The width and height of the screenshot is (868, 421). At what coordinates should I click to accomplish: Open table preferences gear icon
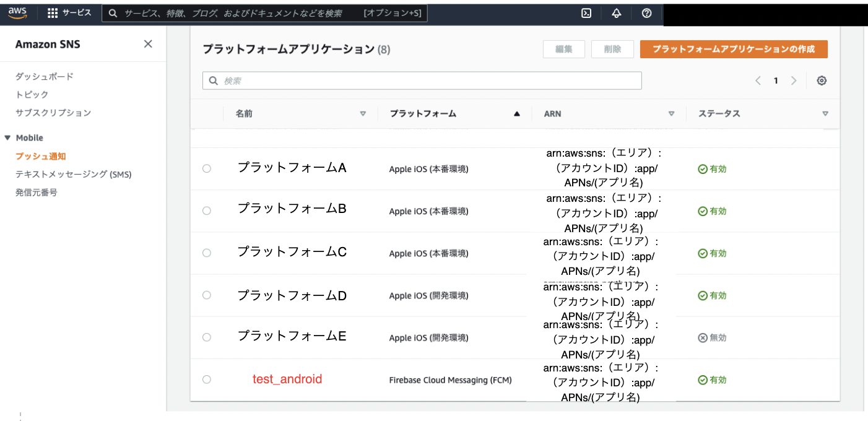[822, 80]
